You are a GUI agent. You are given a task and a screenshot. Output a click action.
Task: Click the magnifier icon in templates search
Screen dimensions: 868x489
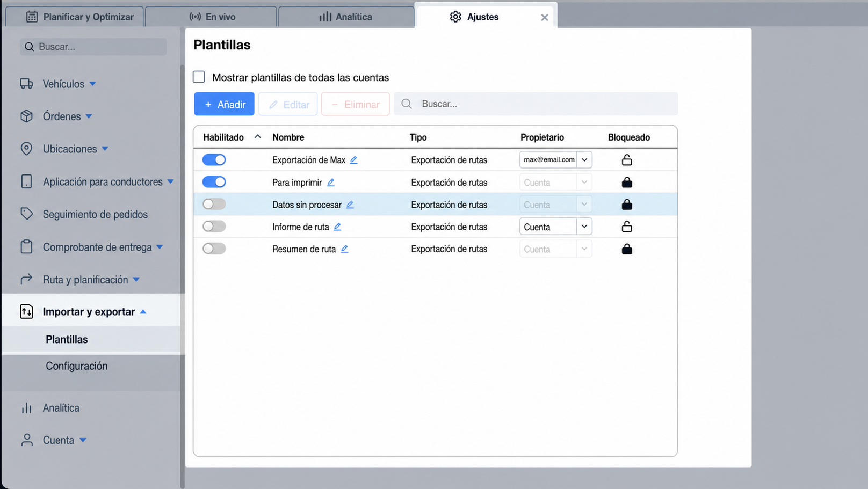coord(407,104)
